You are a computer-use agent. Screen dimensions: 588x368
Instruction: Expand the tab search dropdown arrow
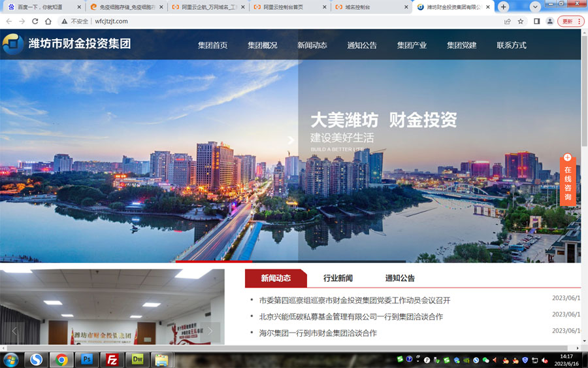pos(535,7)
